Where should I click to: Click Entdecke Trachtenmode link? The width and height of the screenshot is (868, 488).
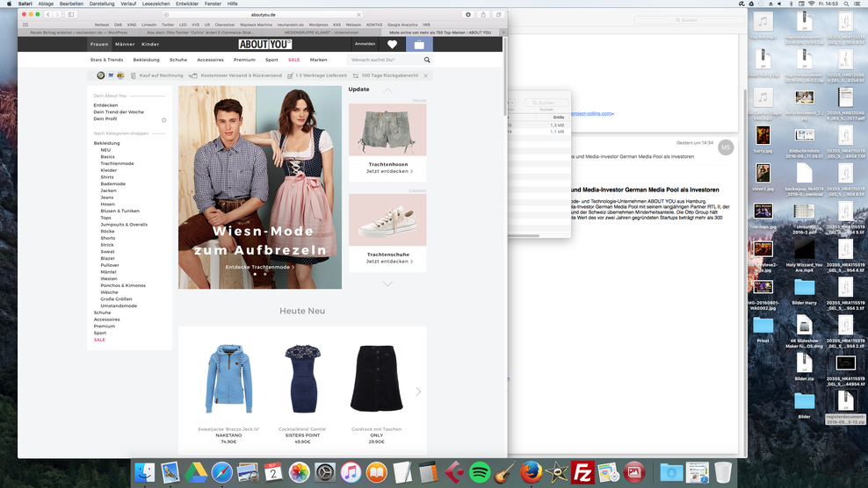coord(260,267)
